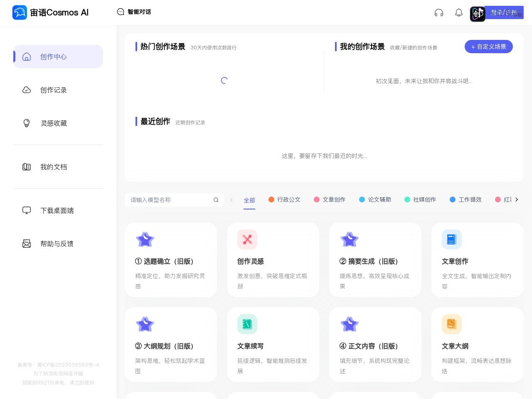Click the red icon on 创作灵感 card
This screenshot has height=399, width=532.
(x=247, y=239)
